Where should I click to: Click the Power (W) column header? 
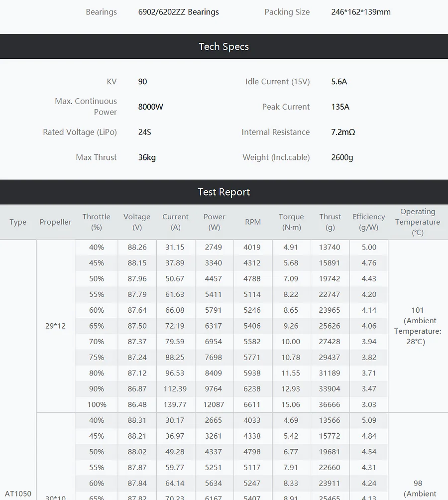(214, 222)
